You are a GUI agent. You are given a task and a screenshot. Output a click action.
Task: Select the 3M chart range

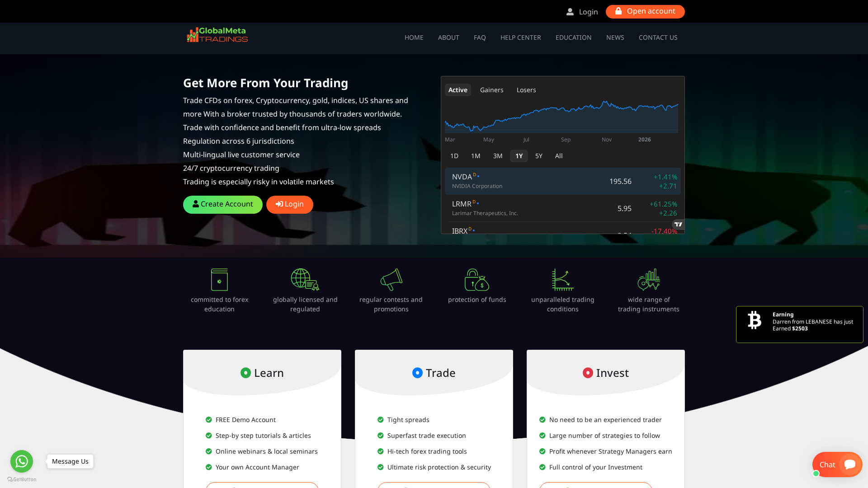click(x=498, y=156)
